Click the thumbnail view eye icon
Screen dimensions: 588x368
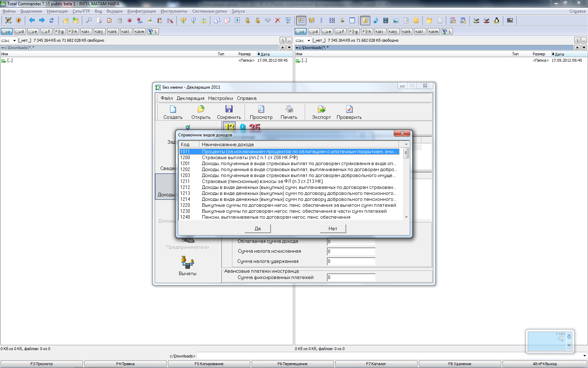tap(342, 20)
